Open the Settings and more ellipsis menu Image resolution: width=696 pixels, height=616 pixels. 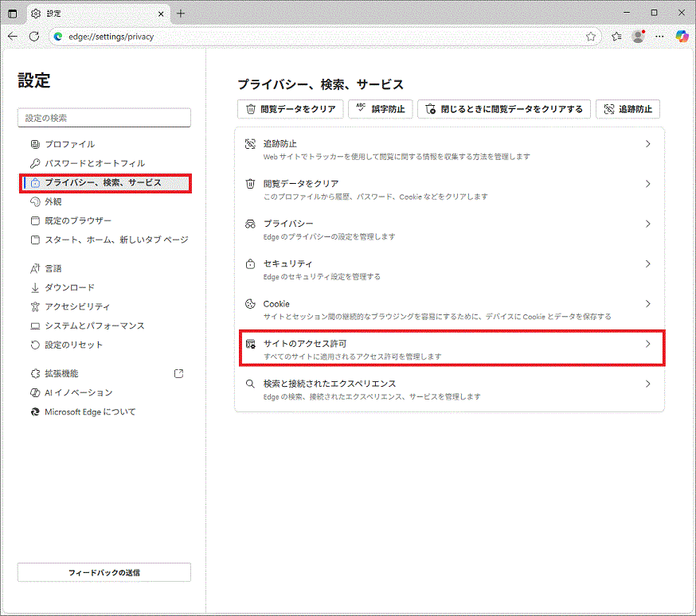[659, 37]
